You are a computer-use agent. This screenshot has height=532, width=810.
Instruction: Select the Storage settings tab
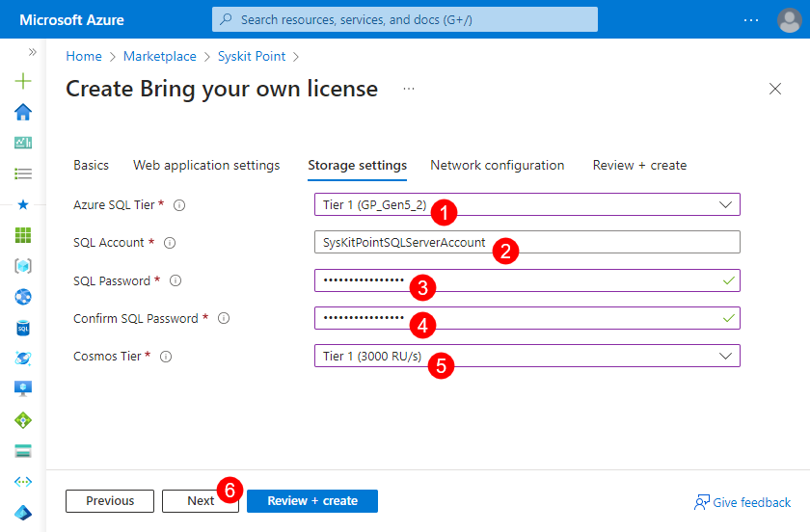357,165
